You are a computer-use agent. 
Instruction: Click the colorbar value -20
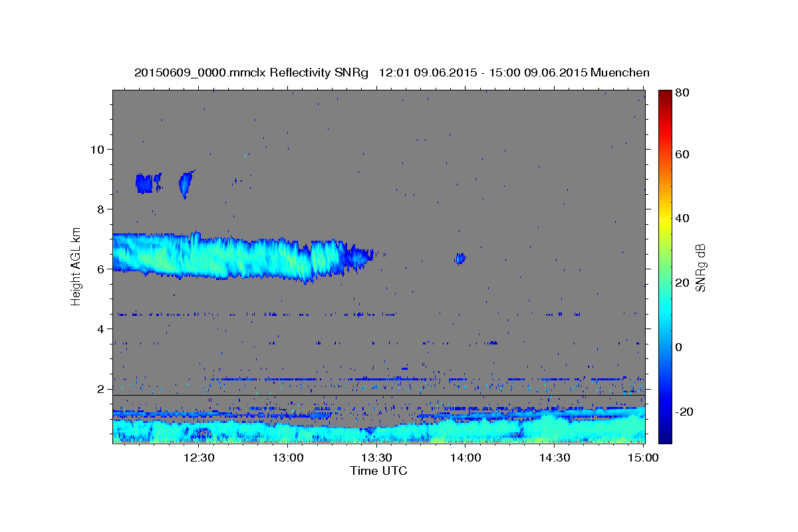tap(683, 412)
